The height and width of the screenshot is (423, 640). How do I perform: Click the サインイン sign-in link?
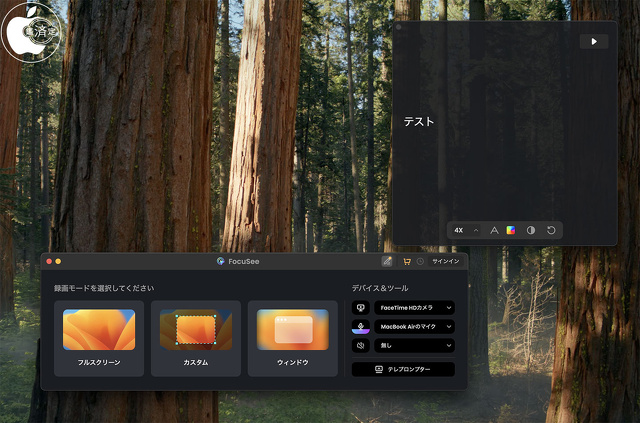pyautogui.click(x=446, y=261)
